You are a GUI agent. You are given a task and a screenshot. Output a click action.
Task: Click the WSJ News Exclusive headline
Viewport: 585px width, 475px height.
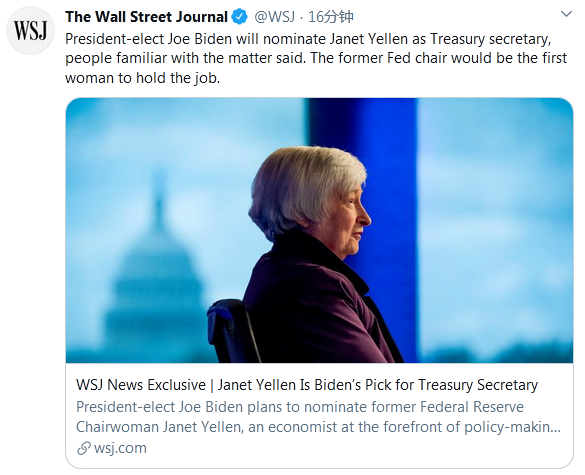[x=307, y=385]
